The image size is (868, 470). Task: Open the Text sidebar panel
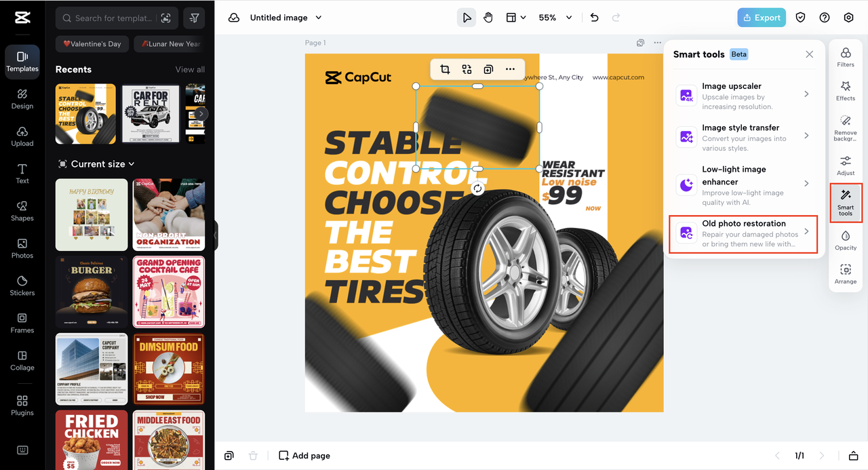pos(22,174)
